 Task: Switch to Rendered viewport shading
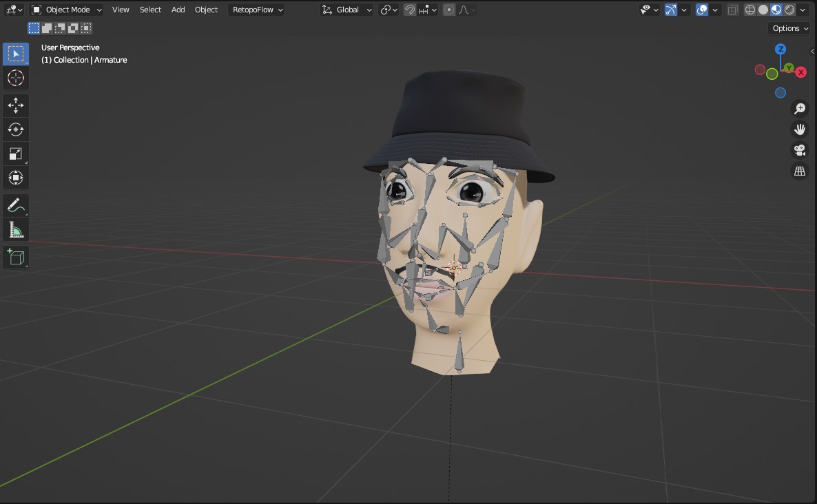[x=789, y=10]
